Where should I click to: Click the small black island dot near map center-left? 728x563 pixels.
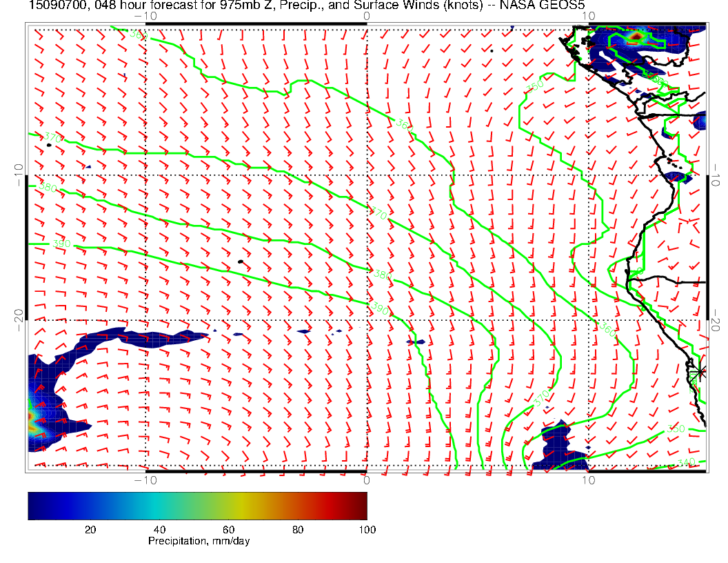[x=239, y=261]
